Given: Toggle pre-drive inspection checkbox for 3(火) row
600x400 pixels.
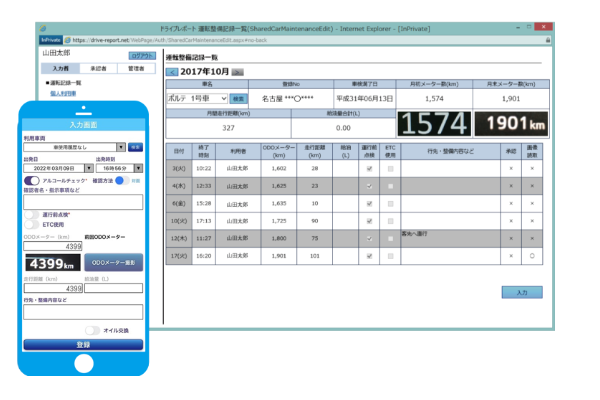Looking at the screenshot, I should click(x=370, y=169).
